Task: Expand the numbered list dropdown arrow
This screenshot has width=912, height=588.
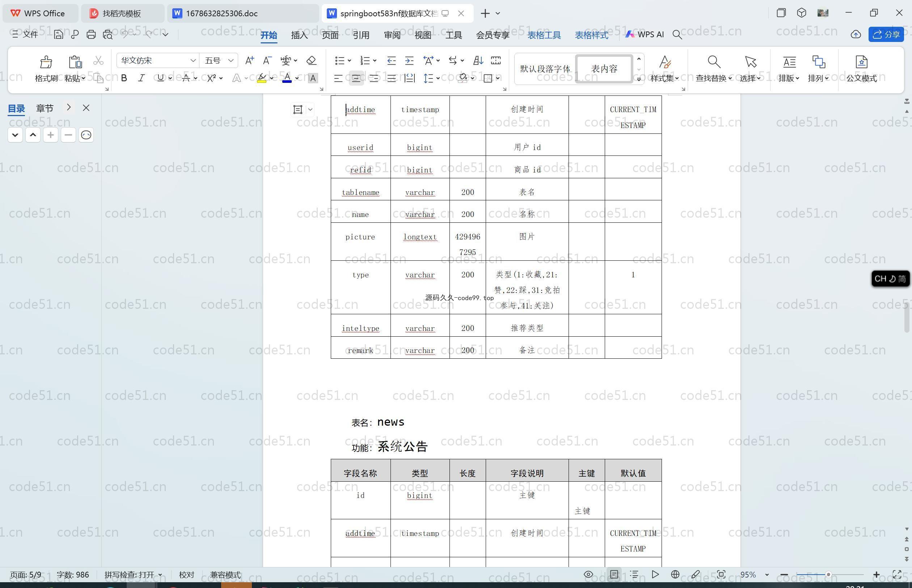Action: click(x=375, y=60)
